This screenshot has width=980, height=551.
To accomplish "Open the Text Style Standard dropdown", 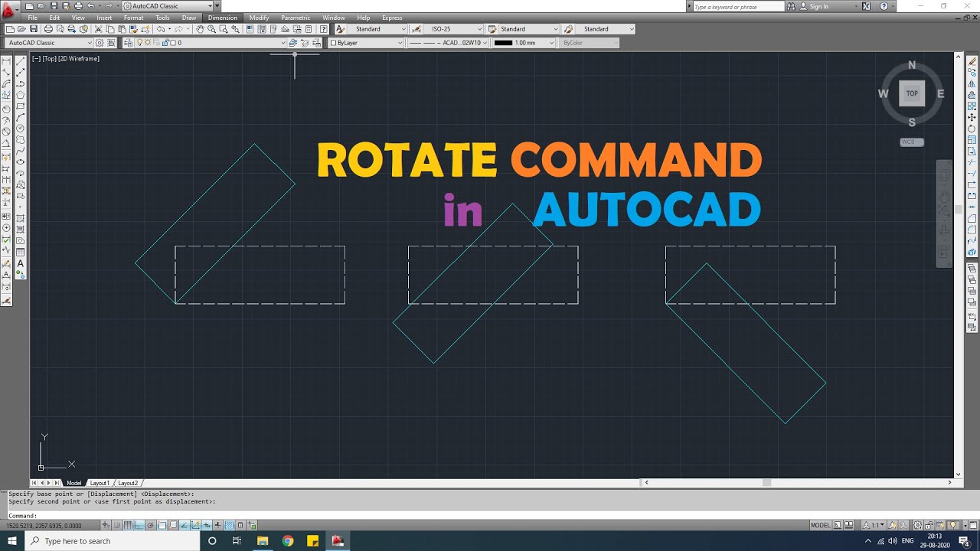I will [403, 29].
